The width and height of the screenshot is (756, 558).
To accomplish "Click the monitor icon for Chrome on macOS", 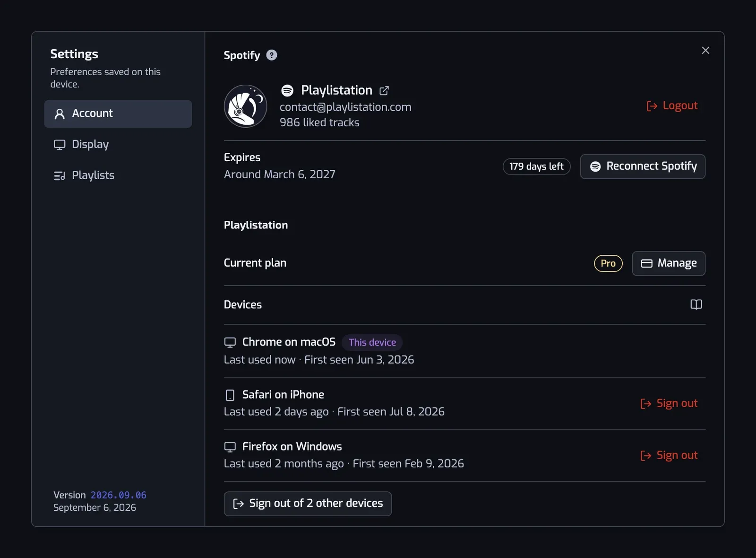I will tap(230, 342).
